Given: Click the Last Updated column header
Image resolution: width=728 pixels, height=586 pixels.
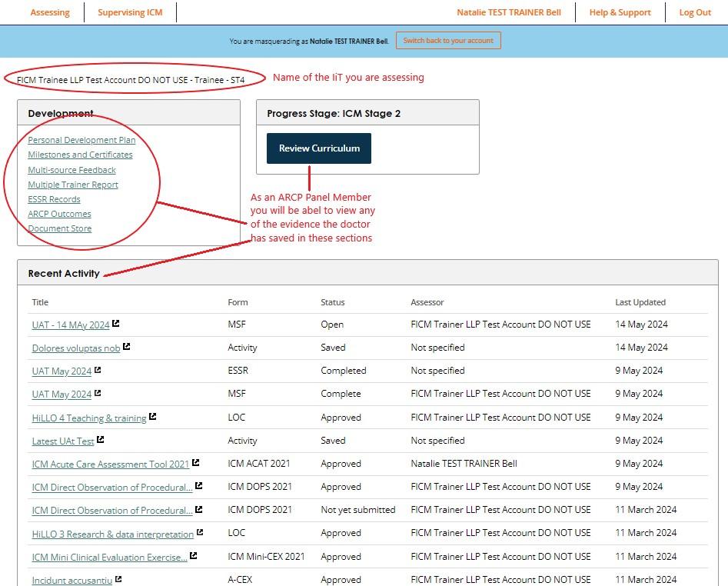Looking at the screenshot, I should 640,302.
